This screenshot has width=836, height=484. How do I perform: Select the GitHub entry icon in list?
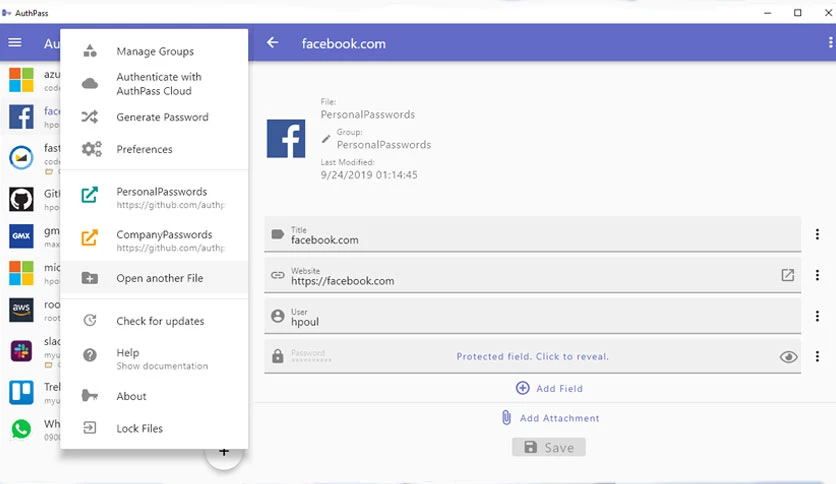(x=21, y=199)
